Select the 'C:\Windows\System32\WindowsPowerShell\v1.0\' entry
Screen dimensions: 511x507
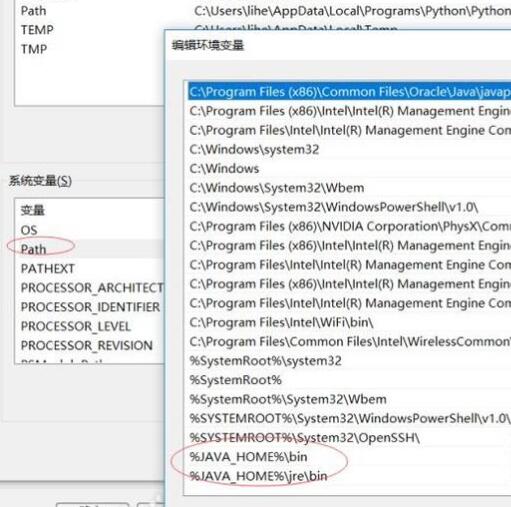tap(349, 207)
